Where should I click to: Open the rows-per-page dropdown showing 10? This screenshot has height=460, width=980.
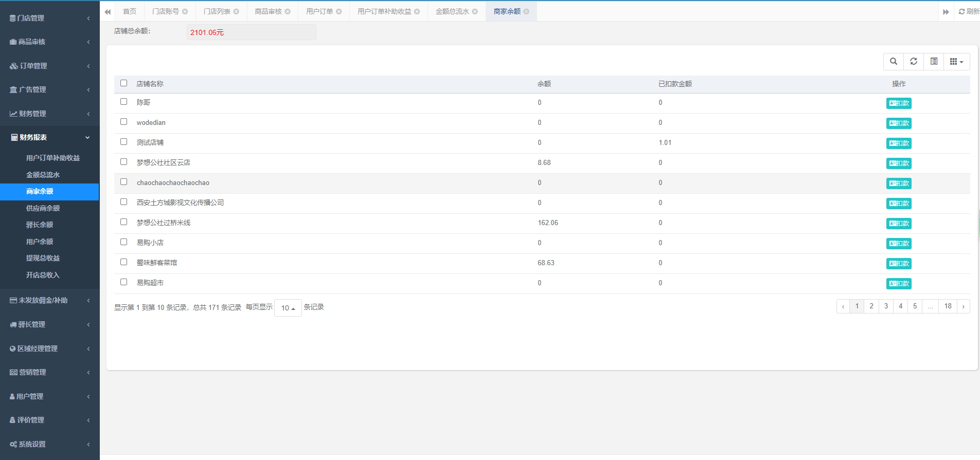click(288, 308)
